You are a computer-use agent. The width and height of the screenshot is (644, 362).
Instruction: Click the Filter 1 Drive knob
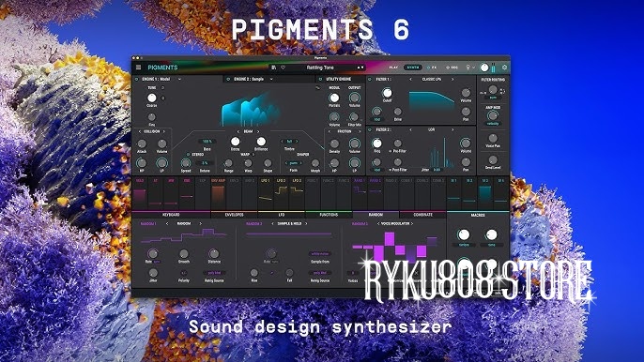[x=398, y=112]
